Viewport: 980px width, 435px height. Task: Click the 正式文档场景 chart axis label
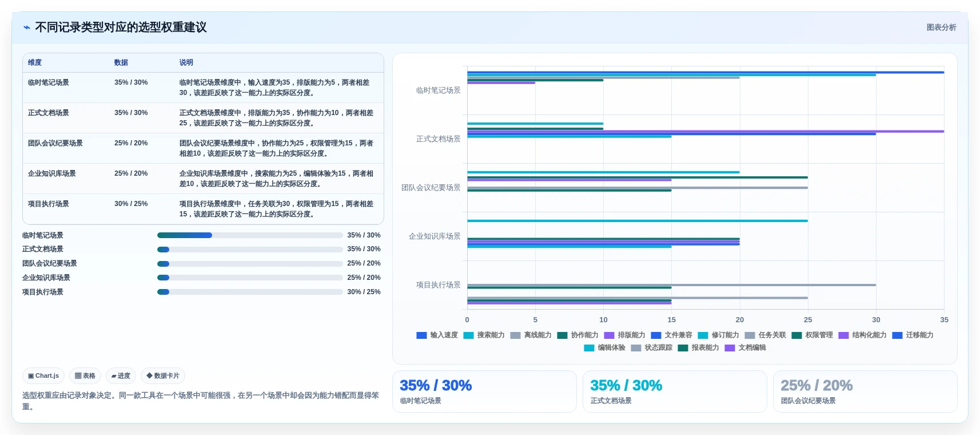[x=438, y=139]
